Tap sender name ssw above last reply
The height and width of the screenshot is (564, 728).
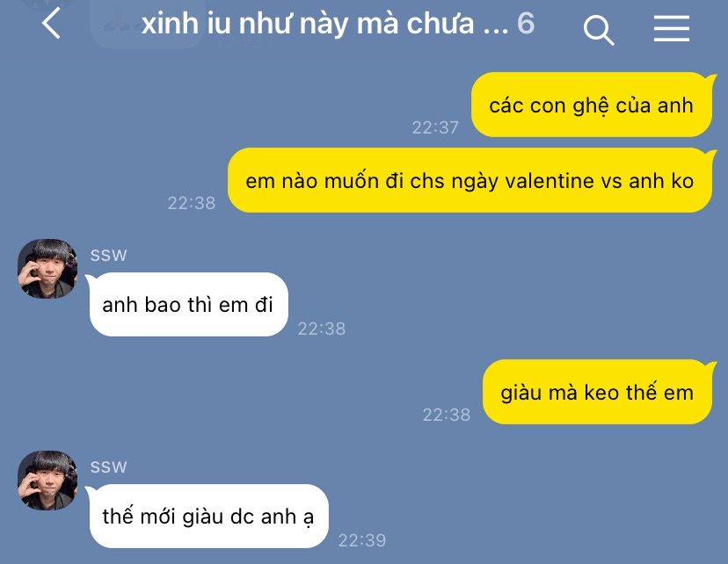pyautogui.click(x=108, y=466)
